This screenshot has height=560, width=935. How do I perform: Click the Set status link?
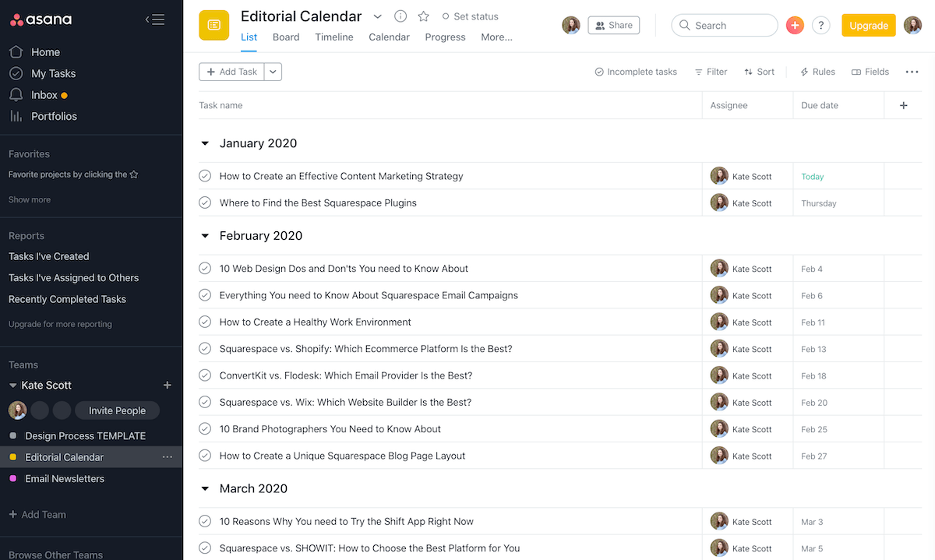coord(470,16)
